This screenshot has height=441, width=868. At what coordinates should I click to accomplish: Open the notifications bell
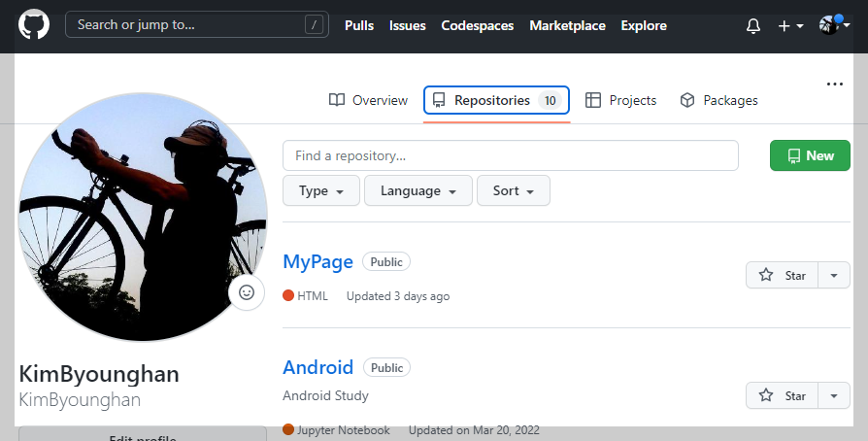[x=753, y=25]
